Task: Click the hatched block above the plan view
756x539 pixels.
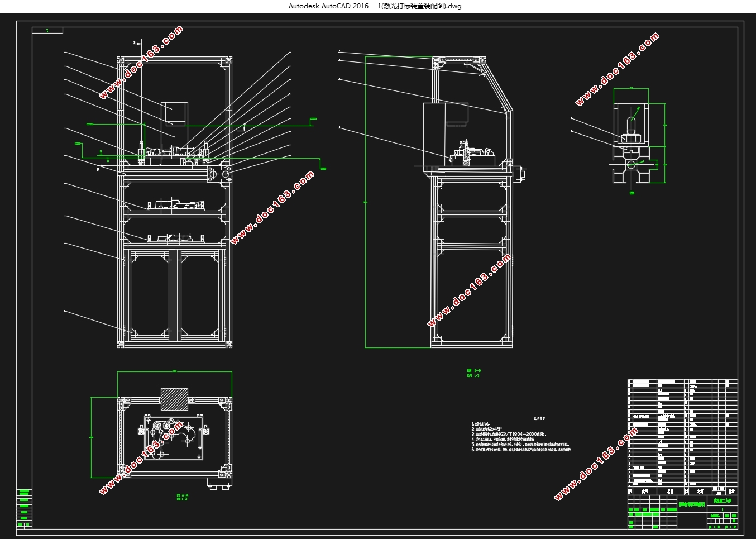Action: coord(175,399)
